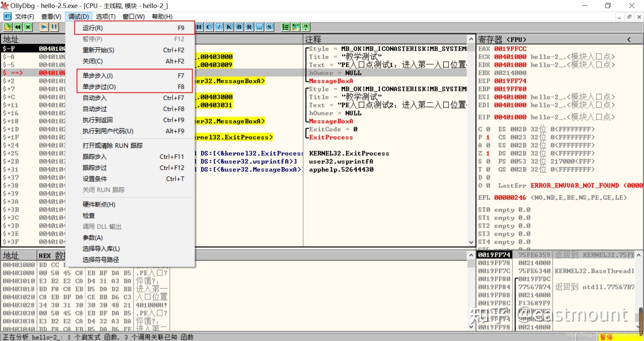Click the 暂停 status indicator
644x341 pixels.
[x=606, y=336]
